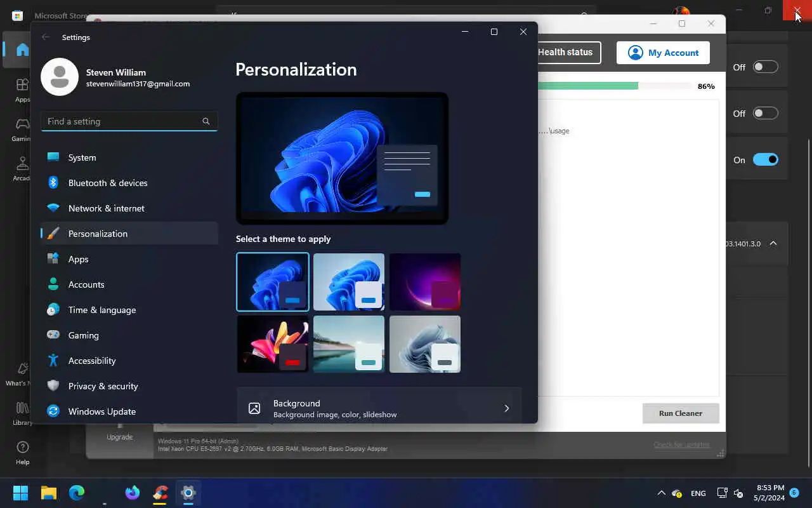Open File Explorer from taskbar
Viewport: 812px width, 508px height.
pos(49,493)
